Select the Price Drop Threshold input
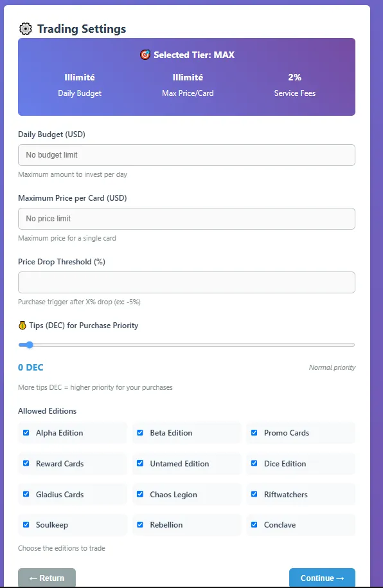The height and width of the screenshot is (588, 383). 186,282
